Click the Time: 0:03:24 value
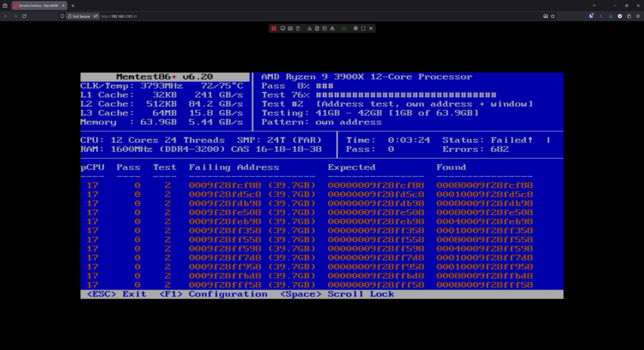Image resolution: width=644 pixels, height=350 pixels. (409, 141)
